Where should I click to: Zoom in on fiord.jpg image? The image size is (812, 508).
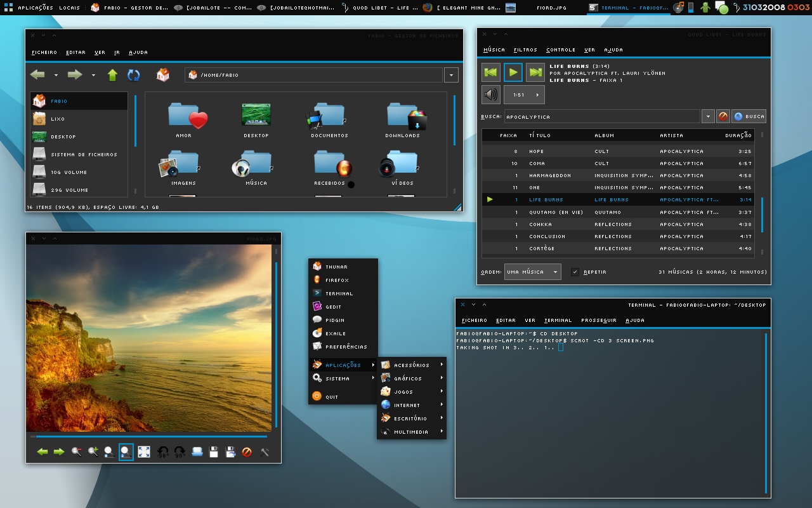93,452
